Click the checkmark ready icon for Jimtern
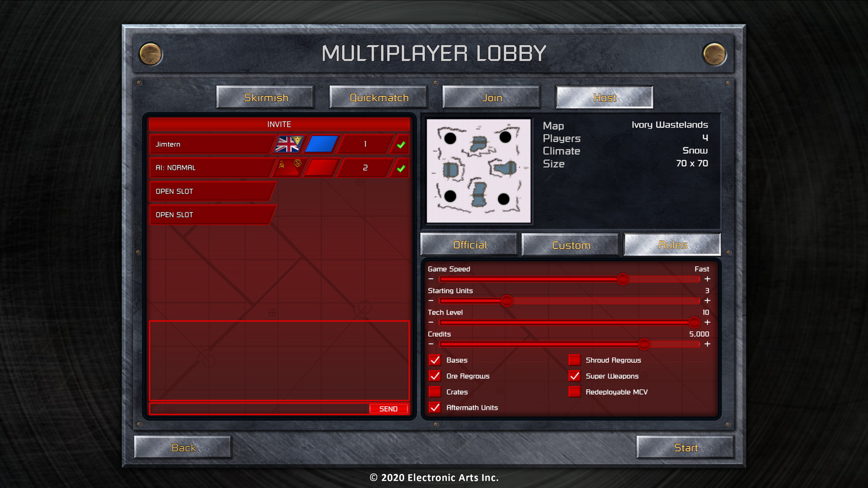The height and width of the screenshot is (488, 868). 401,145
